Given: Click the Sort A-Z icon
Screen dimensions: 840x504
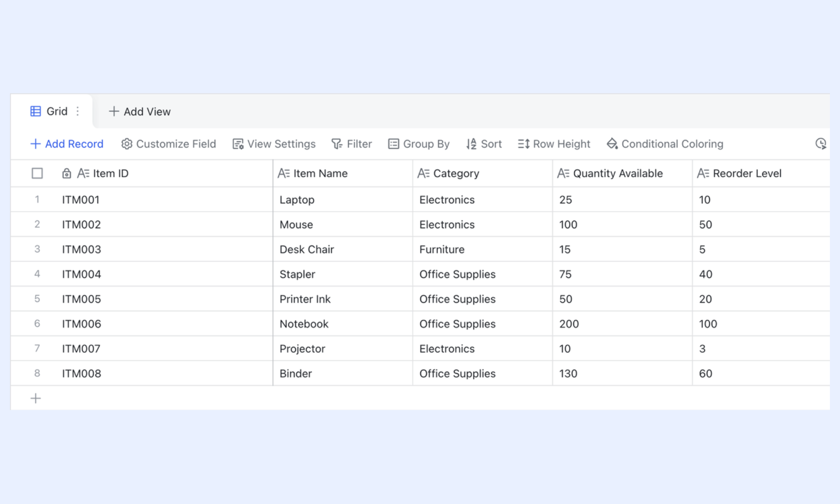Looking at the screenshot, I should (x=471, y=144).
